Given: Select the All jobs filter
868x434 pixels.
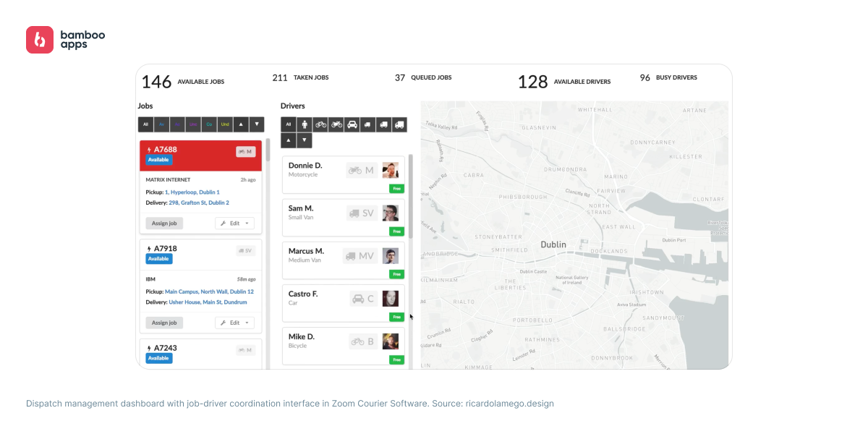Looking at the screenshot, I should (145, 124).
